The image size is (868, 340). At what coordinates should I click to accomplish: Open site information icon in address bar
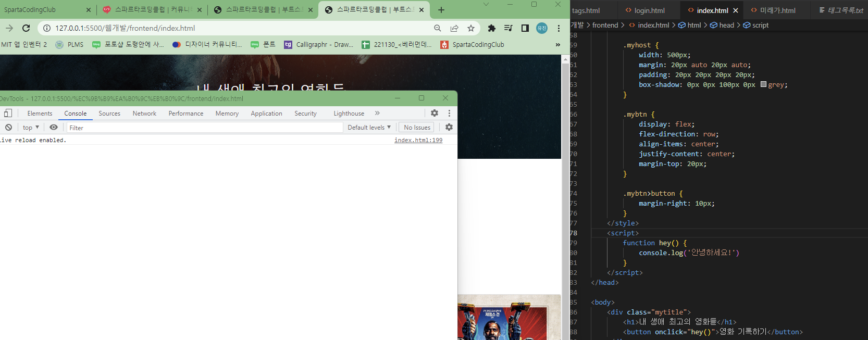click(x=46, y=28)
